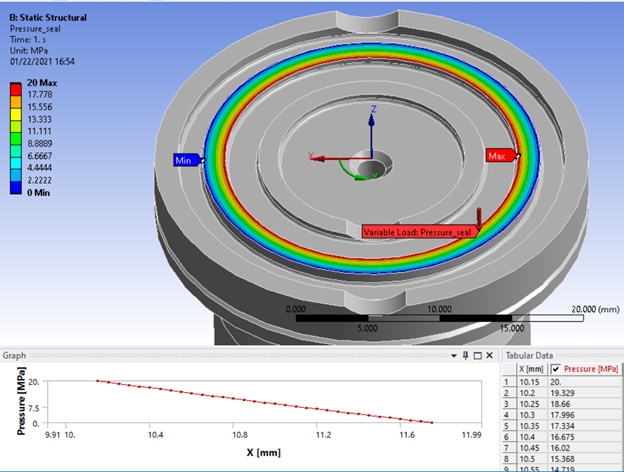Screen dimensions: 624x472
Task: Select table cell X value 10.45
Action: 531,448
